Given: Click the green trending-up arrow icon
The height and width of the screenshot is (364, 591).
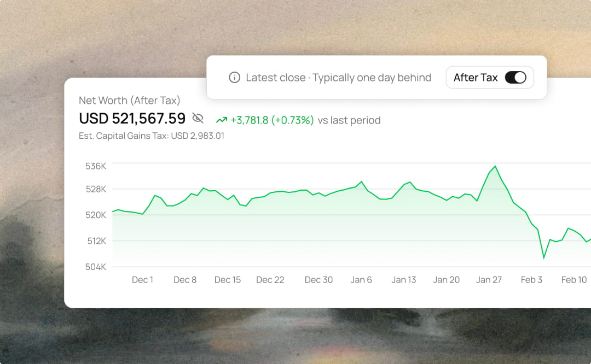Looking at the screenshot, I should 221,120.
